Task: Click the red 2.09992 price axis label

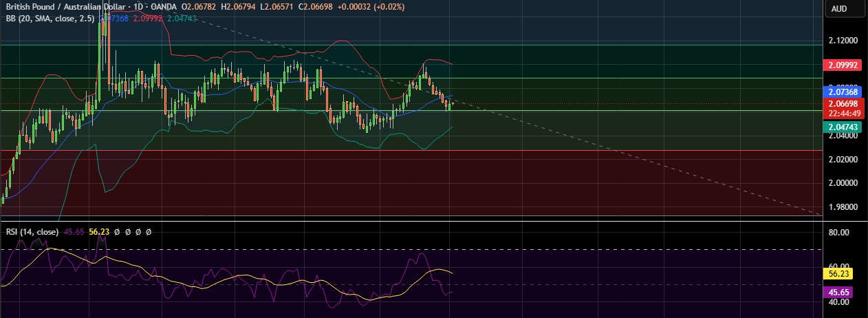Action: [x=842, y=65]
